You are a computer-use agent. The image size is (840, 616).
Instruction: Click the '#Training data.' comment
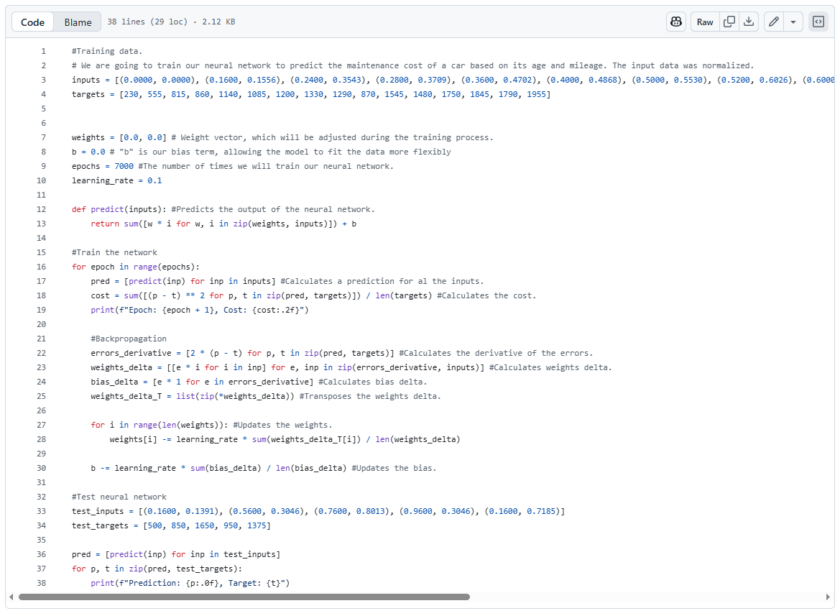(x=107, y=52)
